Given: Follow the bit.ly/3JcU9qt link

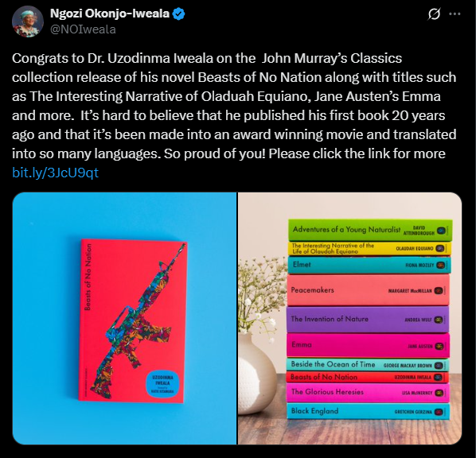Looking at the screenshot, I should (55, 173).
